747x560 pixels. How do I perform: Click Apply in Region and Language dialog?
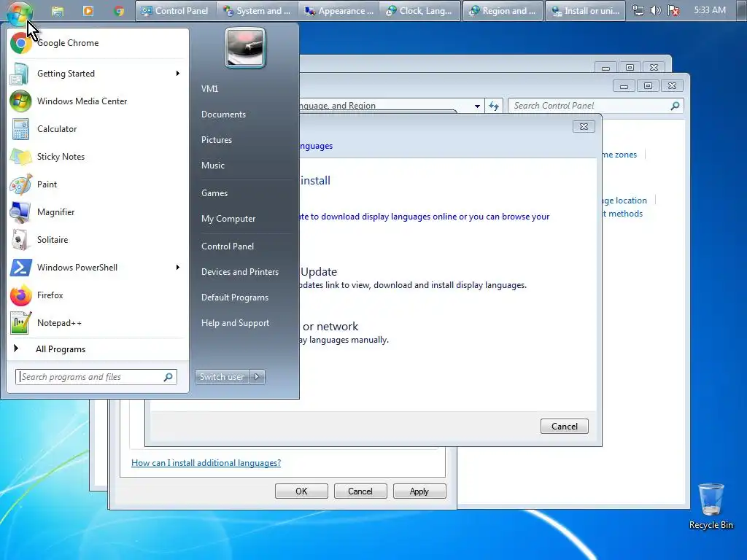click(x=419, y=491)
